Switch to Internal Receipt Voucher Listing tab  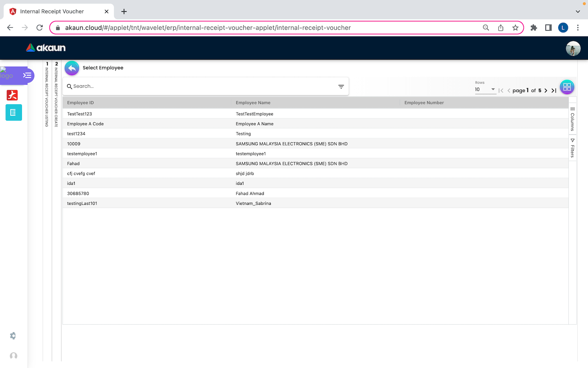[47, 94]
